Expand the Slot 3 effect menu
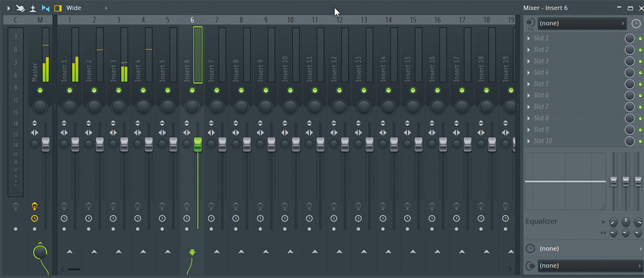Image resolution: width=644 pixels, height=278 pixels. pyautogui.click(x=529, y=61)
